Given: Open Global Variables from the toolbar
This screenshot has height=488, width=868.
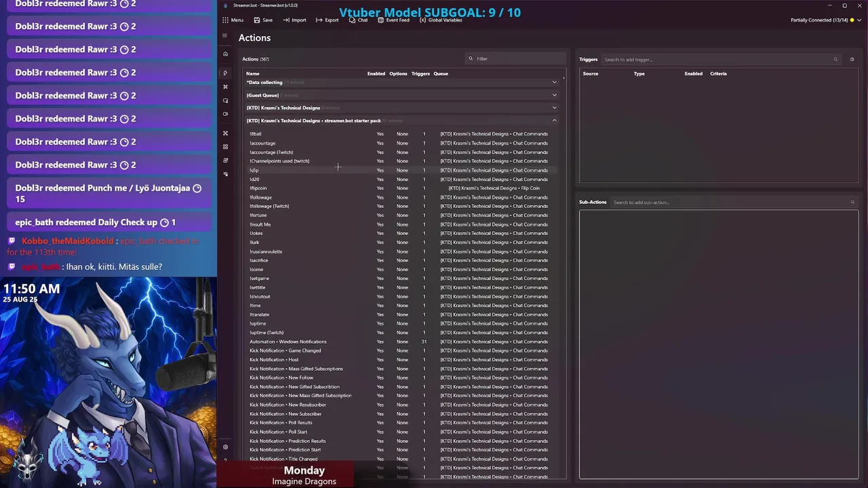Looking at the screenshot, I should click(x=441, y=20).
